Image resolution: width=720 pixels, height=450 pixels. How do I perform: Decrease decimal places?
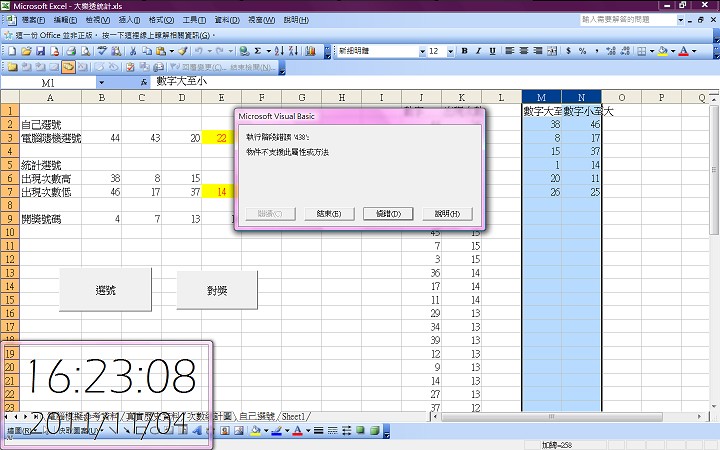tap(625, 51)
